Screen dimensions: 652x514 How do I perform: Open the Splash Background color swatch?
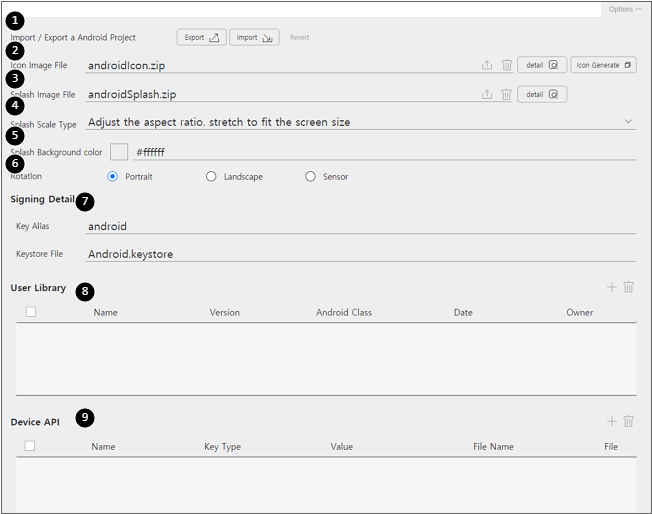[x=119, y=152]
